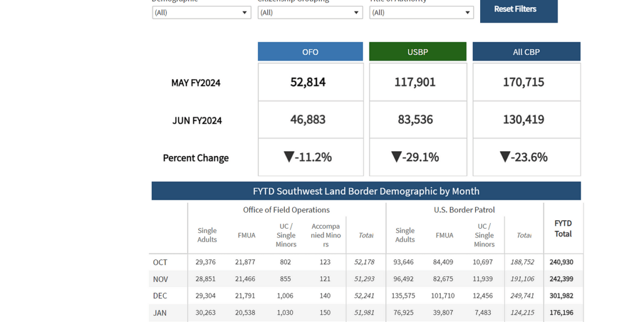Click OCT FYTD total 240,930
Screen dimensions: 644x322
pyautogui.click(x=562, y=262)
